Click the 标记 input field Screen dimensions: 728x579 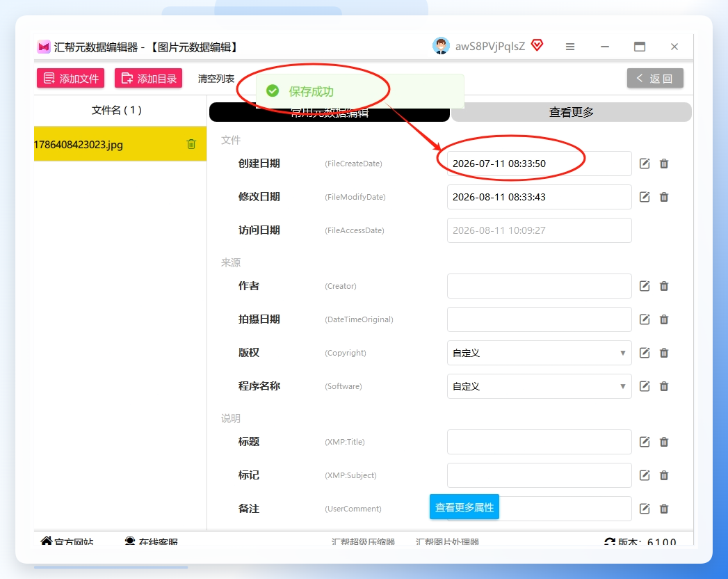pos(539,475)
